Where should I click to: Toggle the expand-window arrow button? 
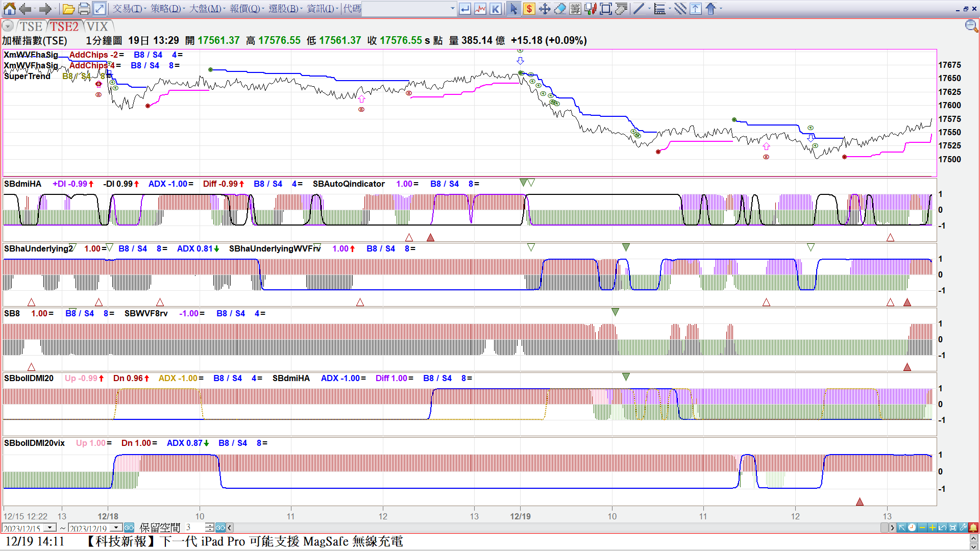click(100, 9)
